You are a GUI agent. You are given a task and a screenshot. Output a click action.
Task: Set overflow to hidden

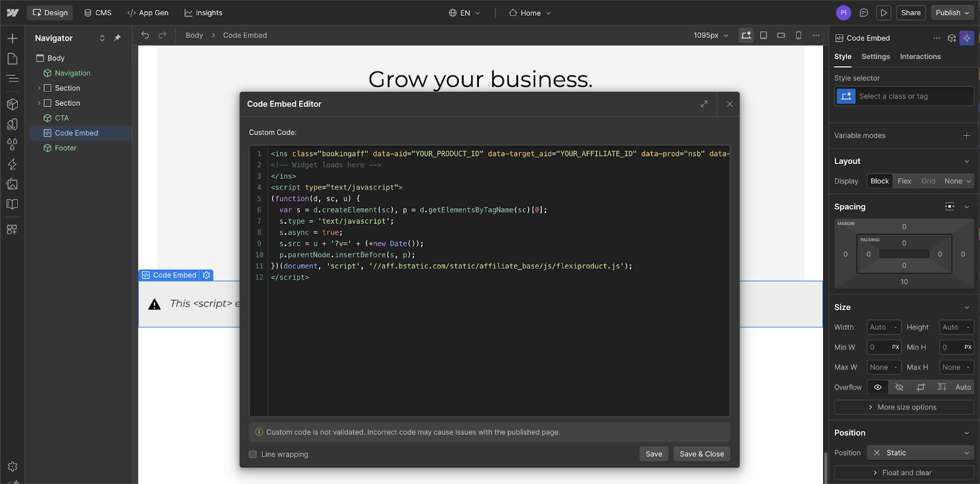click(899, 387)
